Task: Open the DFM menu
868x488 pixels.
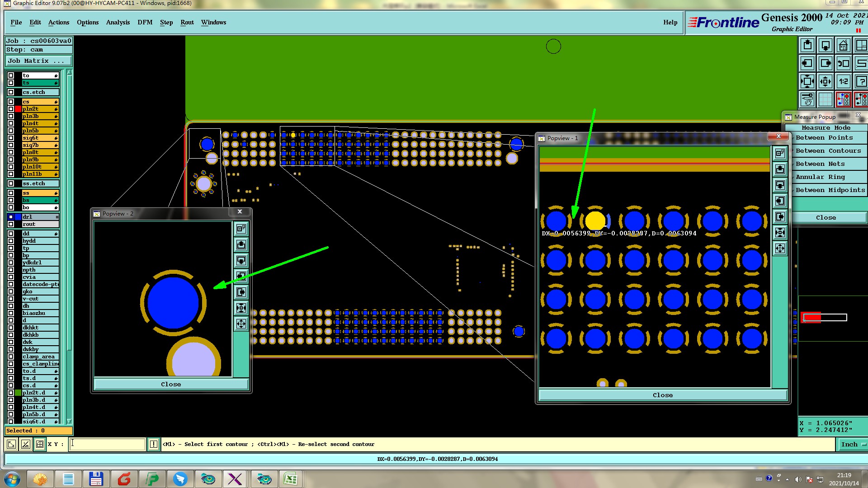Action: pos(145,22)
